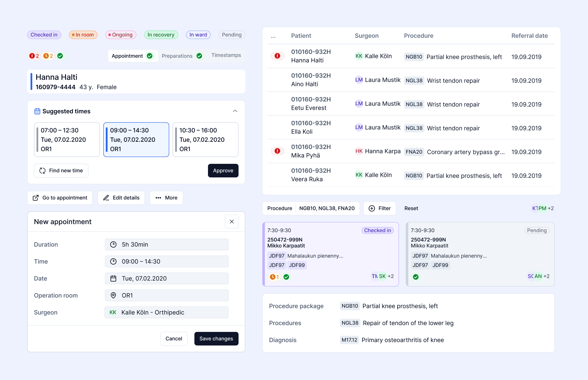Click the red alert icon beside Mika Pyhä

[277, 151]
